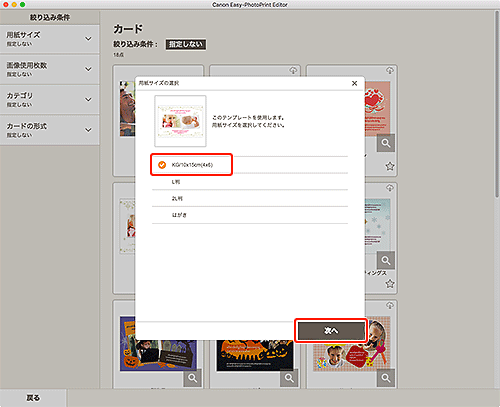Download the checkered kids photo card

click(x=390, y=305)
